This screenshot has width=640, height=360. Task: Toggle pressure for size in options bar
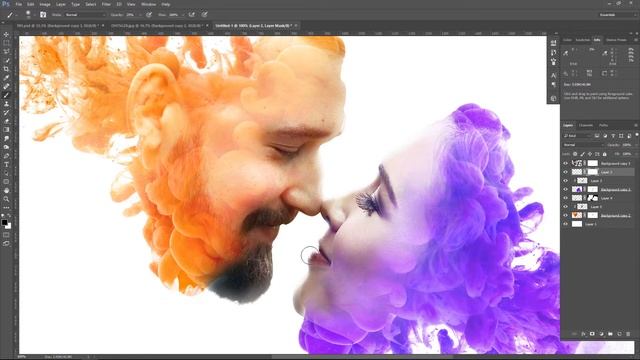coord(204,15)
